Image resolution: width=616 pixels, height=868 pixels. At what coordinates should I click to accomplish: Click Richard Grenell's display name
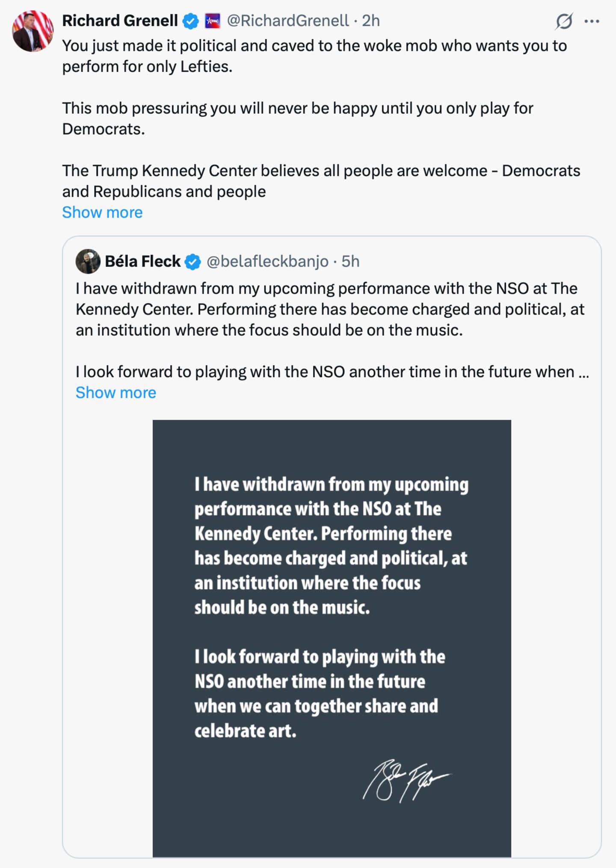pos(120,19)
